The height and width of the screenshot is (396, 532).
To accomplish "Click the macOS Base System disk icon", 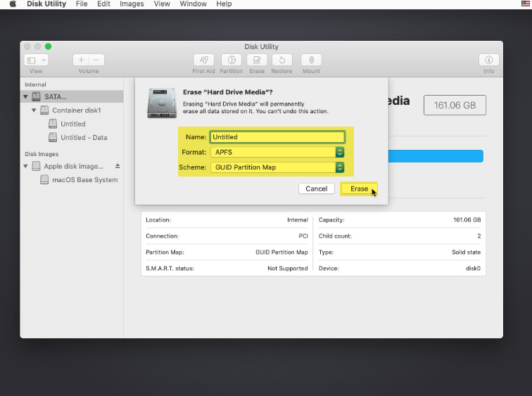I will pyautogui.click(x=44, y=179).
